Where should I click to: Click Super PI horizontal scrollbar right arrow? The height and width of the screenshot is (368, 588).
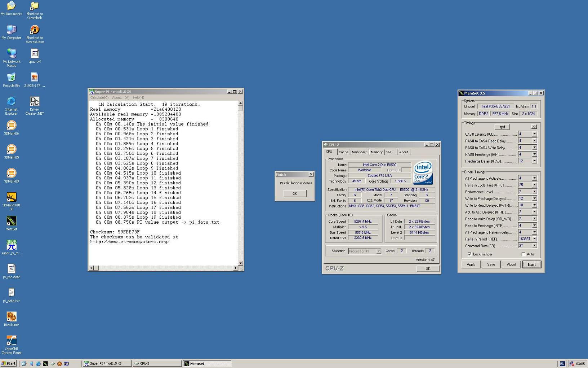tap(236, 268)
